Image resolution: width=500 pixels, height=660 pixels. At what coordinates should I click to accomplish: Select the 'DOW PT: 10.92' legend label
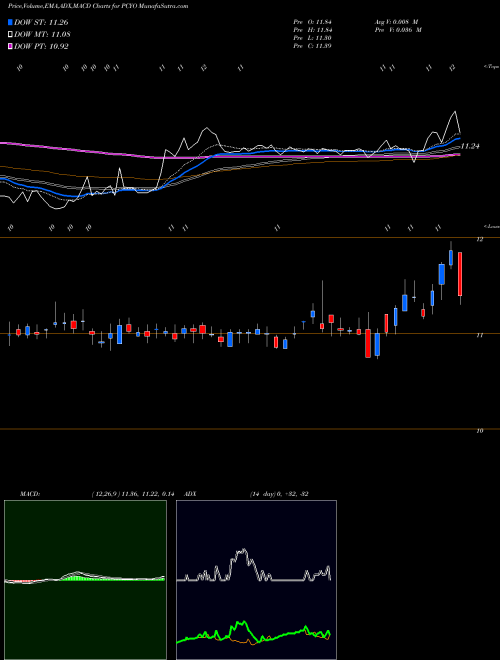(41, 46)
